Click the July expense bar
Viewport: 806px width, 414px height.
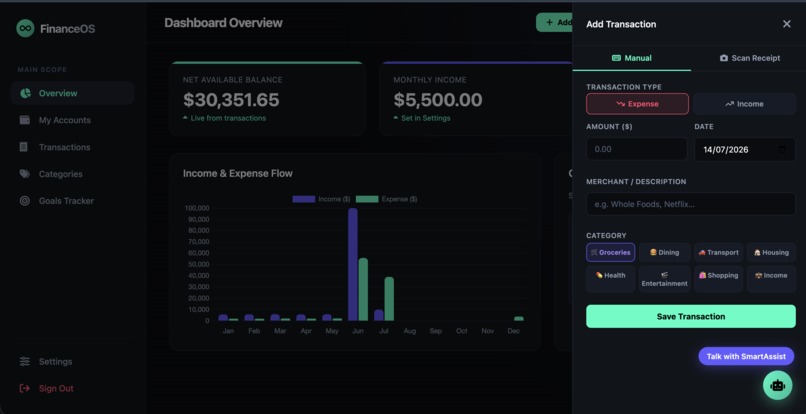(389, 299)
